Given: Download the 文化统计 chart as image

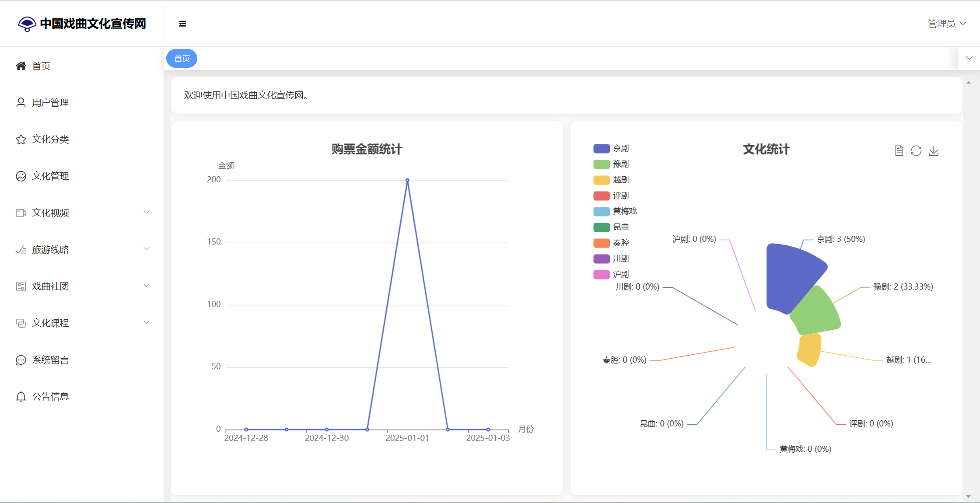Looking at the screenshot, I should point(934,151).
